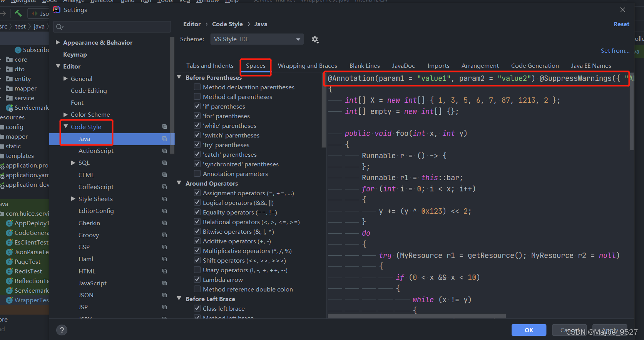Click the build hammer icon in toolbar
Image resolution: width=644 pixels, height=340 pixels.
tap(18, 13)
